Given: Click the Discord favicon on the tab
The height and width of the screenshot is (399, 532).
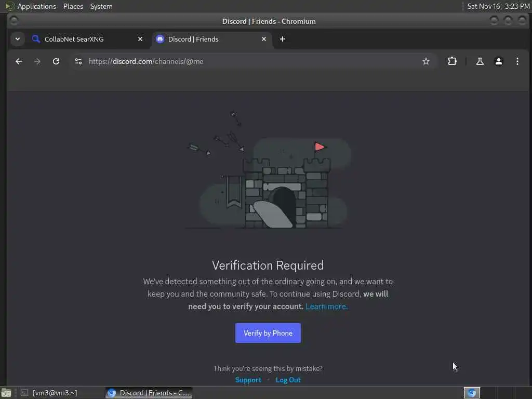Looking at the screenshot, I should (160, 39).
